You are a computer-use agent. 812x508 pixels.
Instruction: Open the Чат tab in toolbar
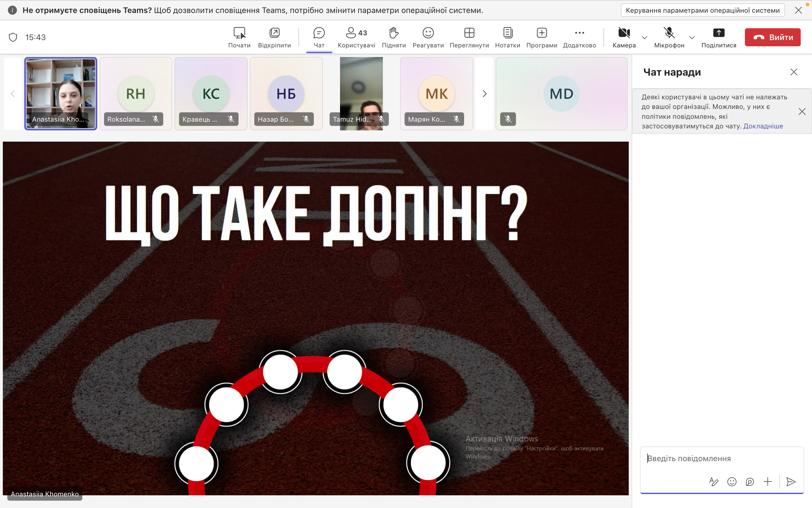pos(319,38)
